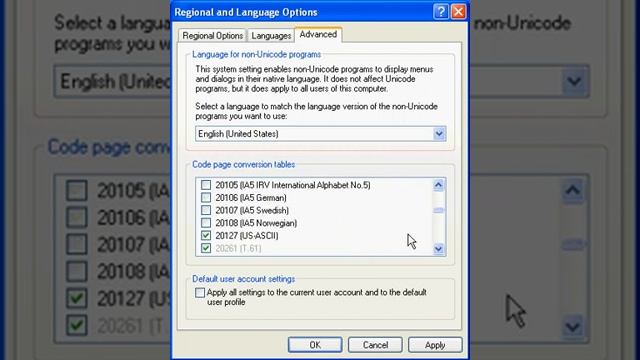Viewport: 640px width, 360px height.
Task: Select the 20106 (IA5 German) row text
Action: 251,198
